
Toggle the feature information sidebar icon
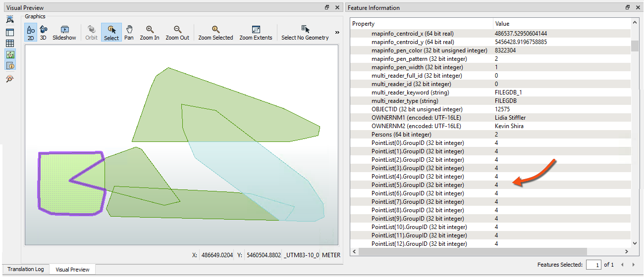pyautogui.click(x=10, y=65)
